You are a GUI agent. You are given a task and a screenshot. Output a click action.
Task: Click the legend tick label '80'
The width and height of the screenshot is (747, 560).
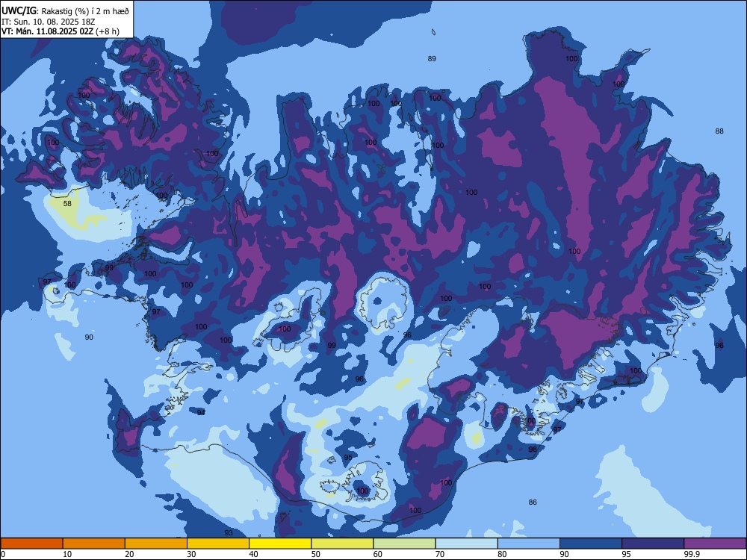502,554
